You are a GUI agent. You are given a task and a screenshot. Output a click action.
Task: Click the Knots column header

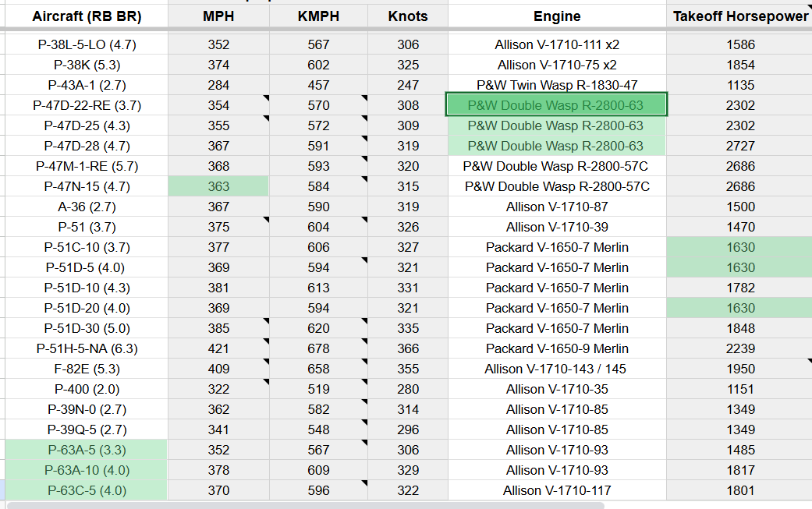(408, 16)
